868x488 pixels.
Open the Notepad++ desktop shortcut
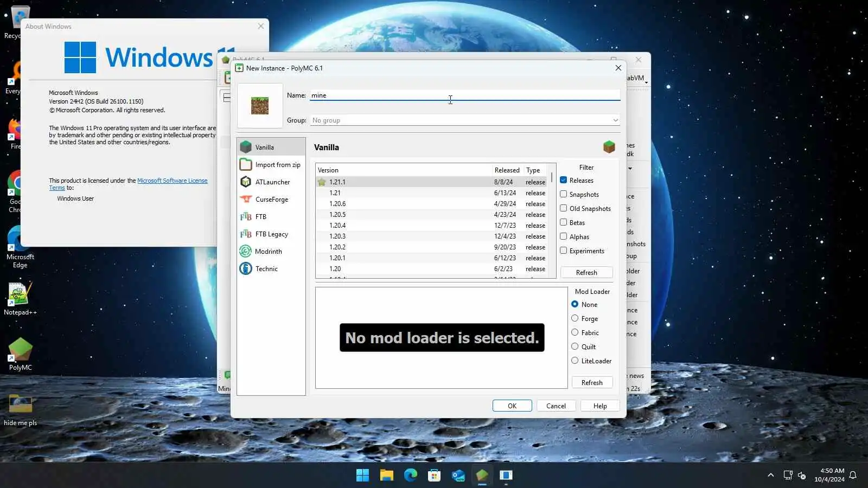tap(20, 299)
